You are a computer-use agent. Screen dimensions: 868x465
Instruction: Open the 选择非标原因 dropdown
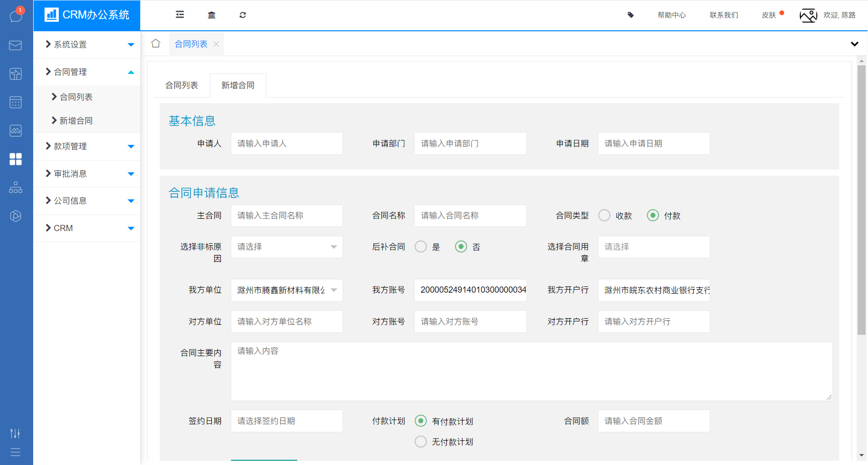(286, 247)
